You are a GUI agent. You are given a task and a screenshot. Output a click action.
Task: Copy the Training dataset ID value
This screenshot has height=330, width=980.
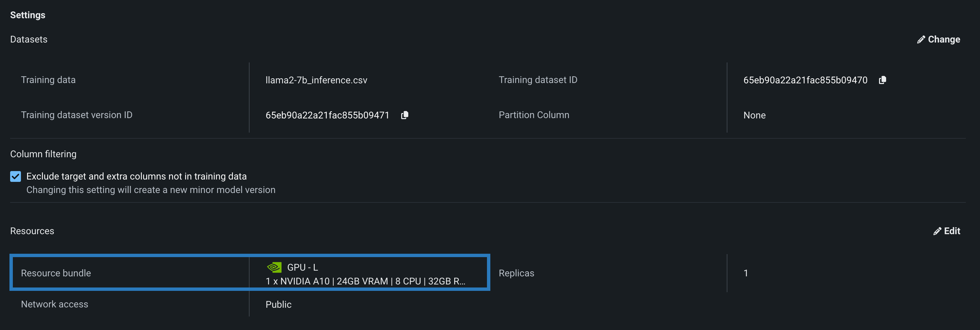point(882,80)
